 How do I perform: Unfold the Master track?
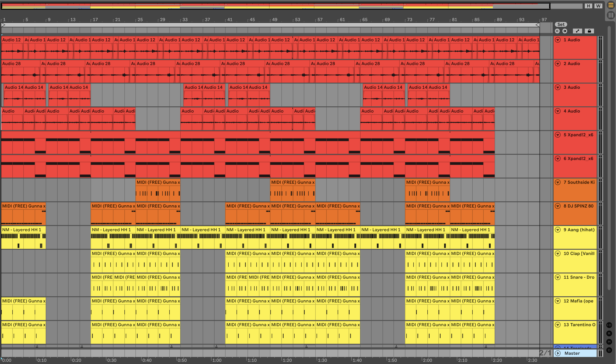[558, 353]
